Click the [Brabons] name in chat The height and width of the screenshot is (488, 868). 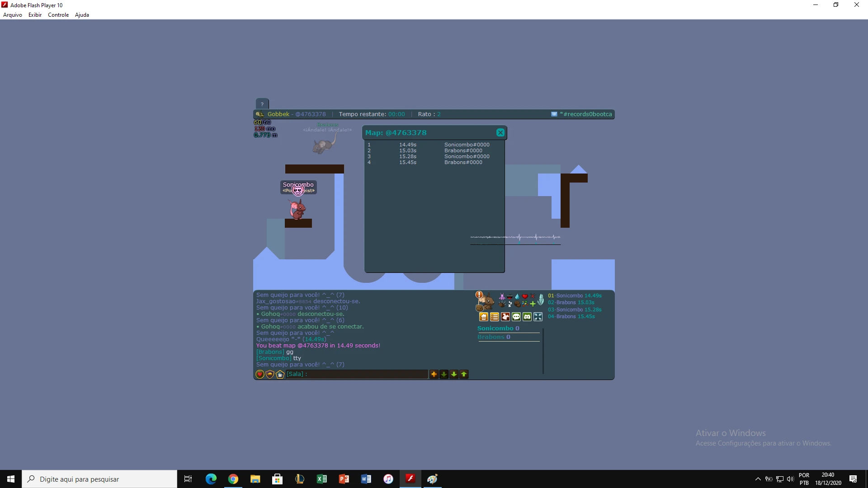click(x=270, y=352)
